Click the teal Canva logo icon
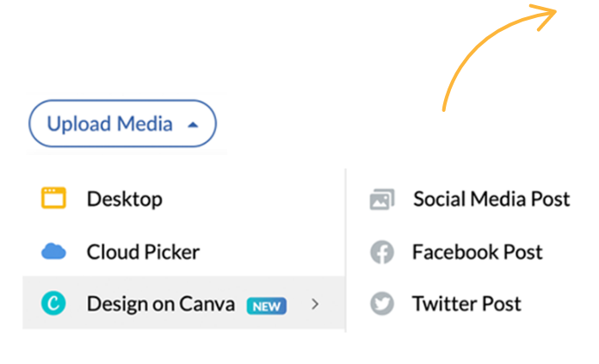Image resolution: width=599 pixels, height=364 pixels. click(53, 303)
